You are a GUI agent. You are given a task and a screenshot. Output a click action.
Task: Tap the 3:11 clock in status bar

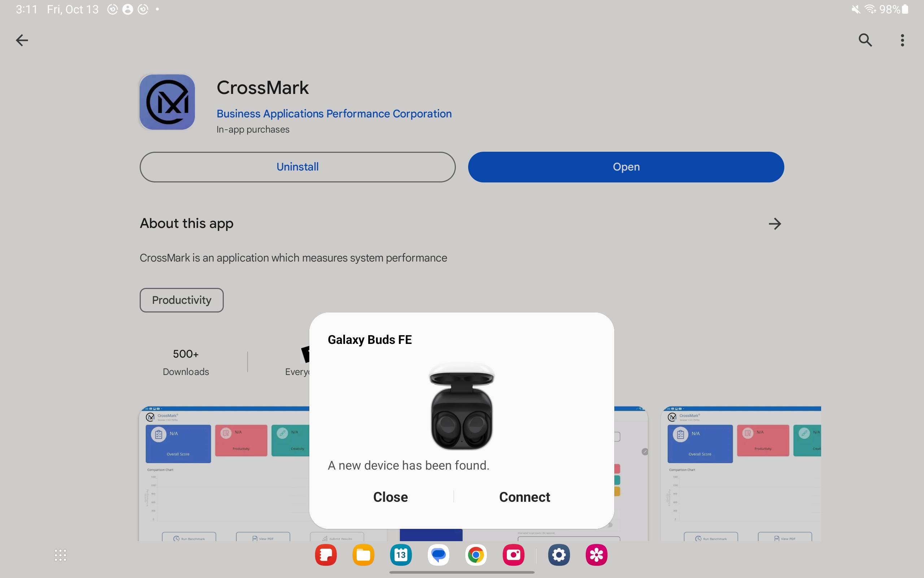(26, 9)
